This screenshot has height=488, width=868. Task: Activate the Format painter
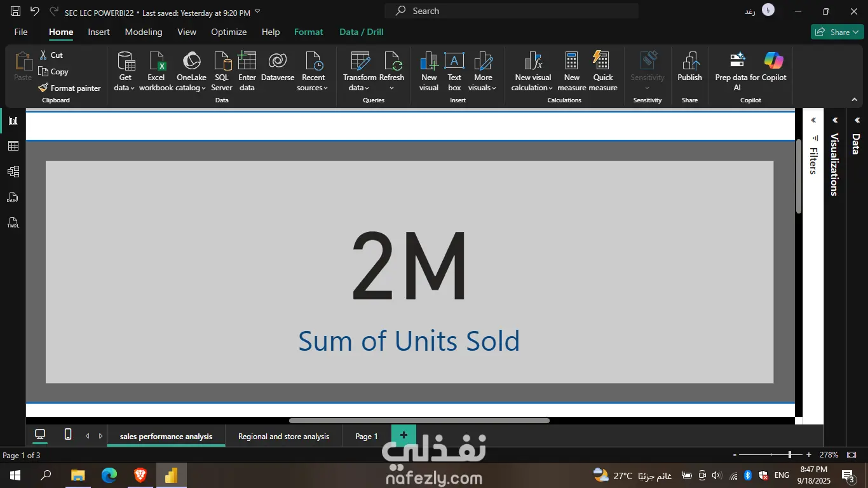(69, 88)
